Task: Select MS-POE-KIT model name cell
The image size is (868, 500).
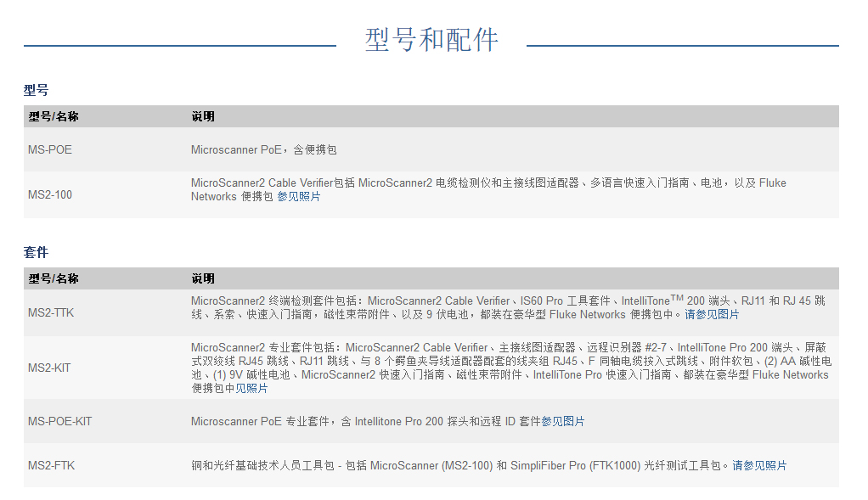Action: pos(59,421)
